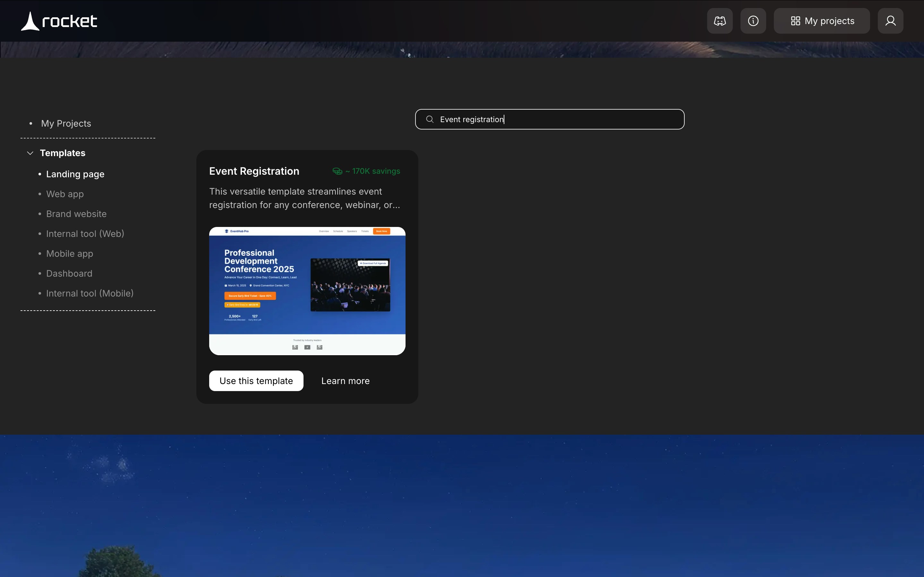Select the Mobile app category
Image resolution: width=924 pixels, height=577 pixels.
coord(70,253)
